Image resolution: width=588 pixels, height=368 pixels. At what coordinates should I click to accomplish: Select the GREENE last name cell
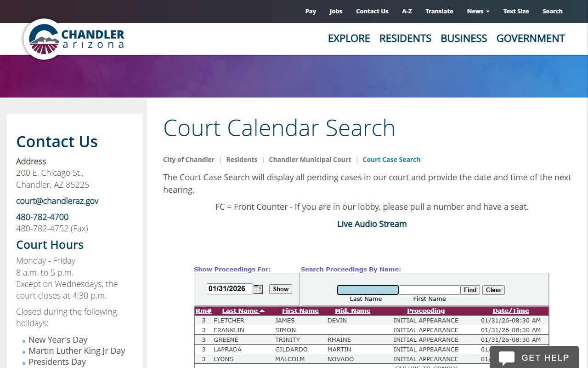click(x=226, y=340)
